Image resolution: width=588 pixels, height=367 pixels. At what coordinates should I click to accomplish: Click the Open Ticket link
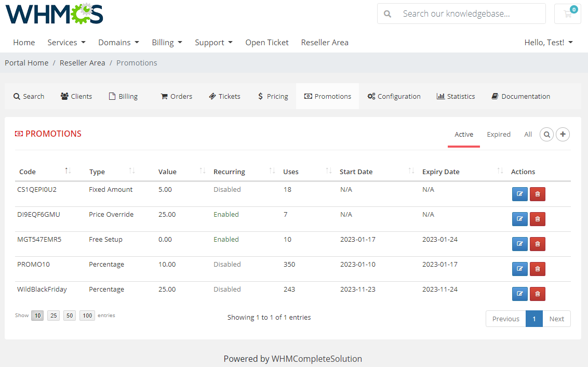266,42
